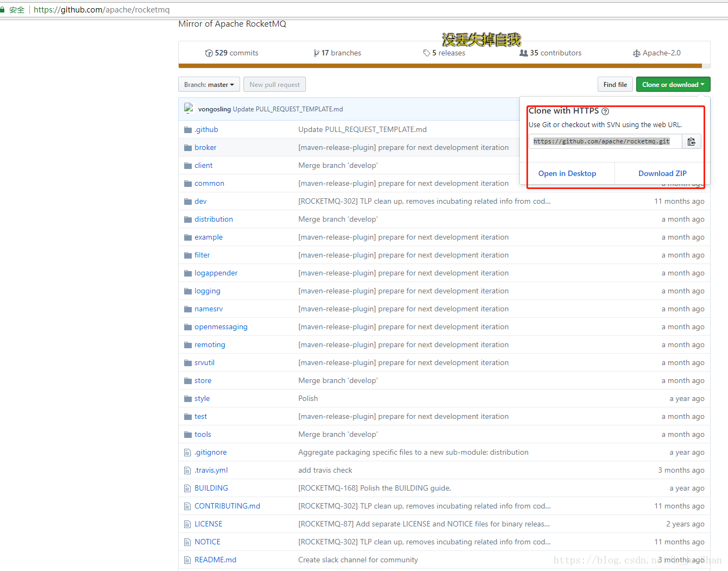Click the commits history icon
Viewport: 728px width, 571px height.
click(x=209, y=53)
